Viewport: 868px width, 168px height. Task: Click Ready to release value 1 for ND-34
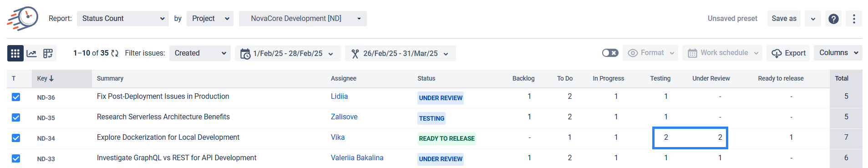pos(791,137)
